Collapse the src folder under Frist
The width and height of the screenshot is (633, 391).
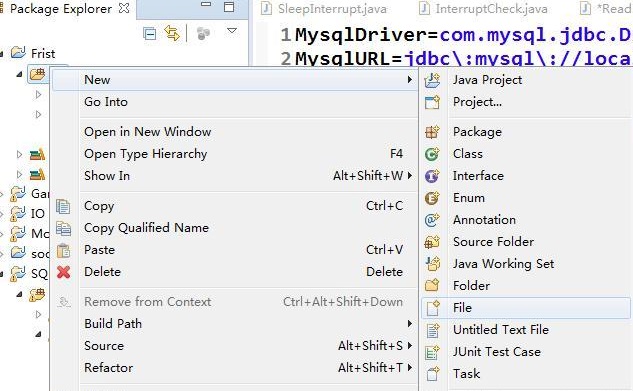pyautogui.click(x=19, y=74)
